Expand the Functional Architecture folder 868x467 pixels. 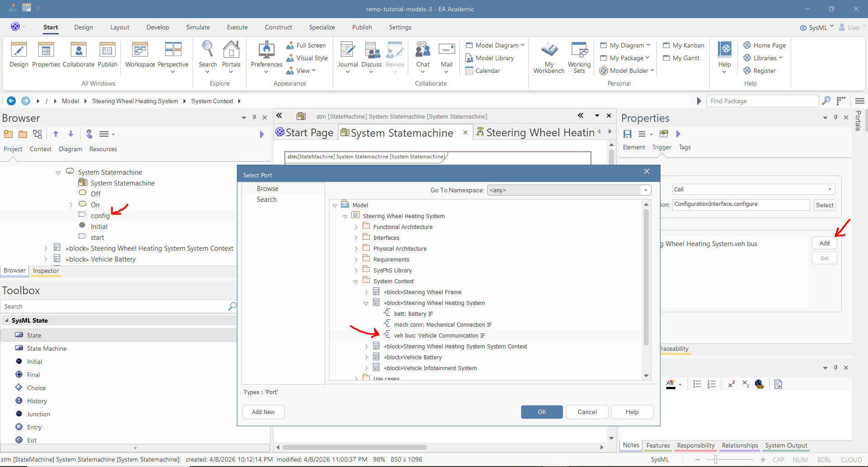point(356,227)
